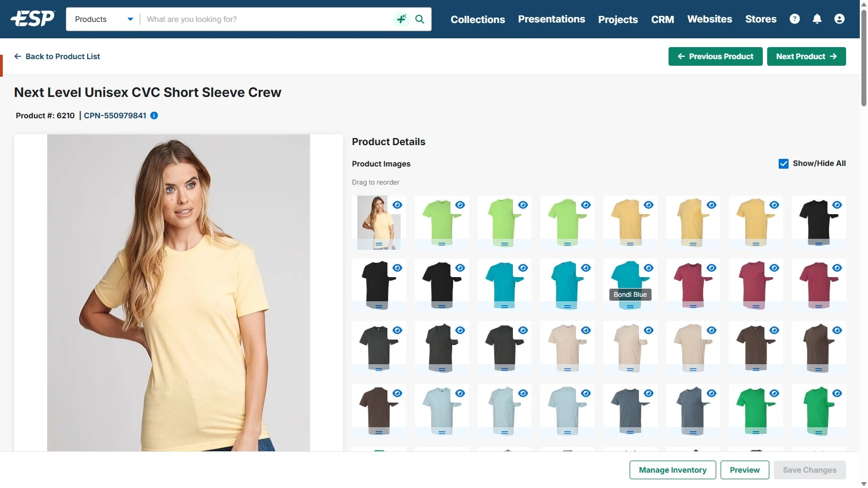
Task: Click the Next Product button
Action: tap(806, 56)
